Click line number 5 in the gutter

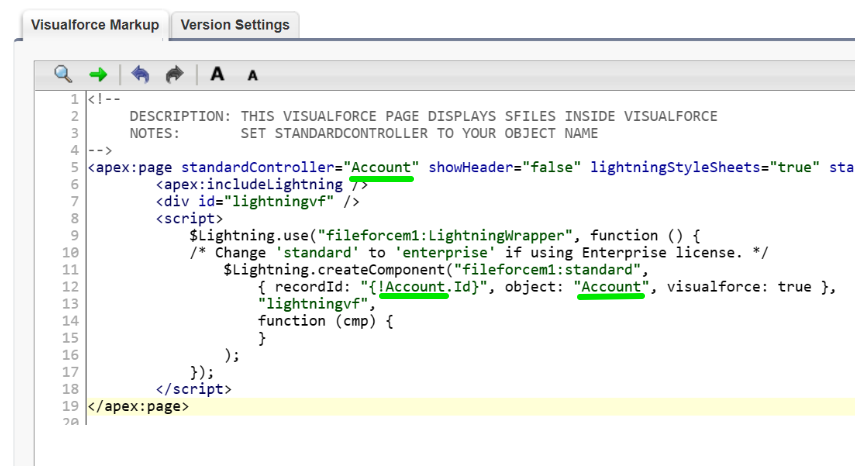point(75,167)
